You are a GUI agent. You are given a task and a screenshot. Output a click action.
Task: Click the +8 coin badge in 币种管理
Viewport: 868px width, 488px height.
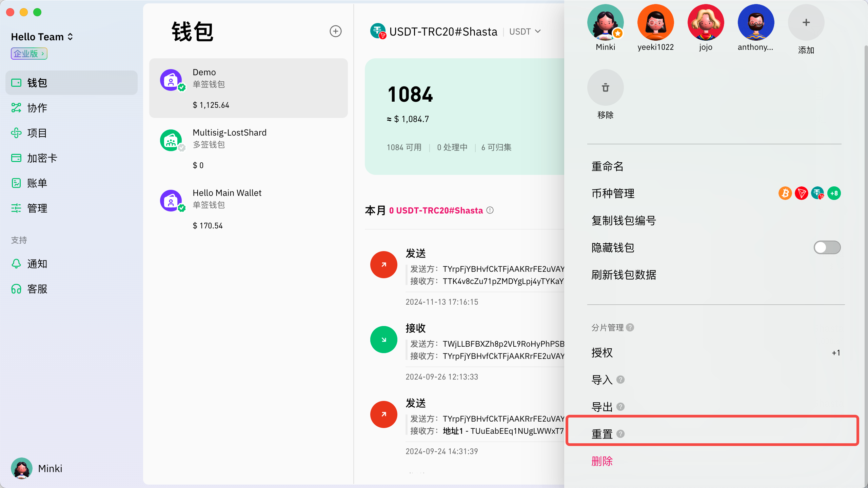[x=834, y=194]
